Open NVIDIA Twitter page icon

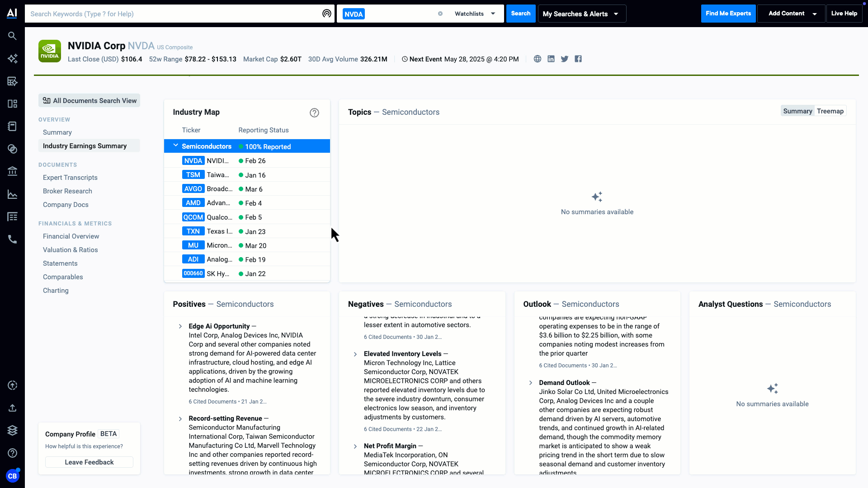pos(564,59)
